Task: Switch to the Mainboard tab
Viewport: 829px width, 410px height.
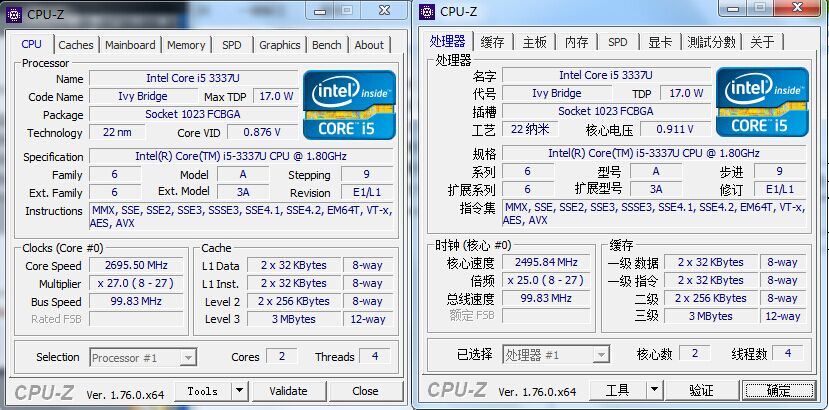Action: tap(130, 45)
